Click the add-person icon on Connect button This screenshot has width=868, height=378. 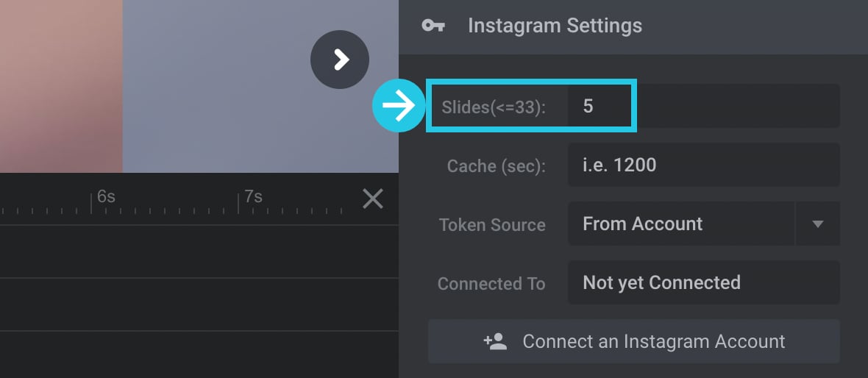pos(496,341)
